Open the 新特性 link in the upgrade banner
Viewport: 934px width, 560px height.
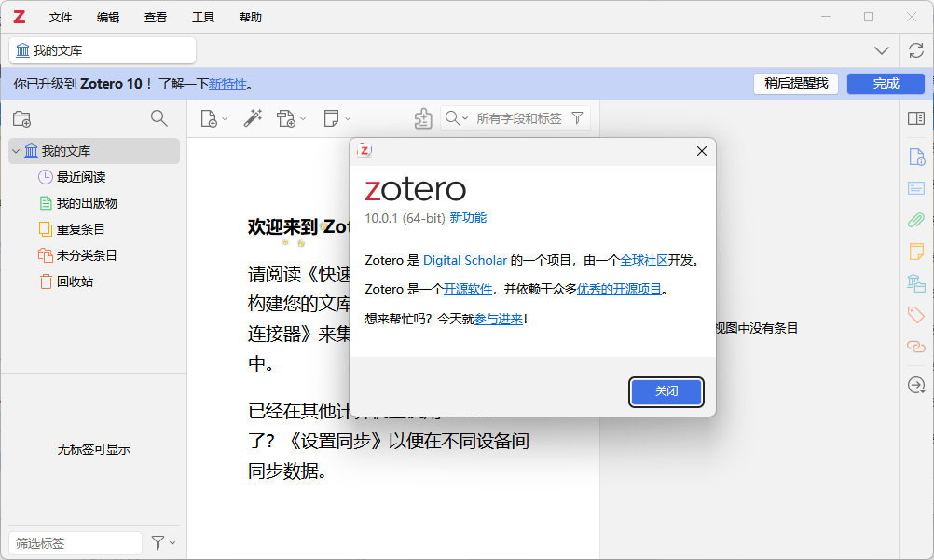pyautogui.click(x=227, y=84)
